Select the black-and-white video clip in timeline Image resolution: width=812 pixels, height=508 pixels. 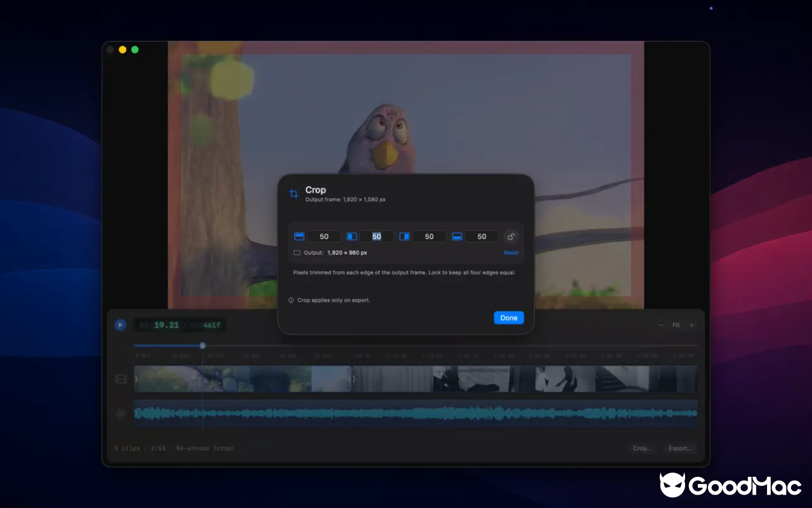click(525, 379)
